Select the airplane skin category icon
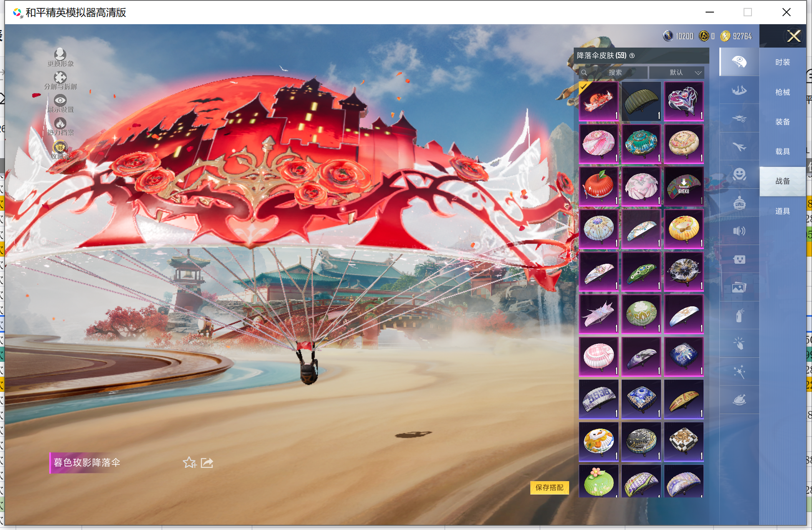Viewport: 812px width, 530px height. 739,146
